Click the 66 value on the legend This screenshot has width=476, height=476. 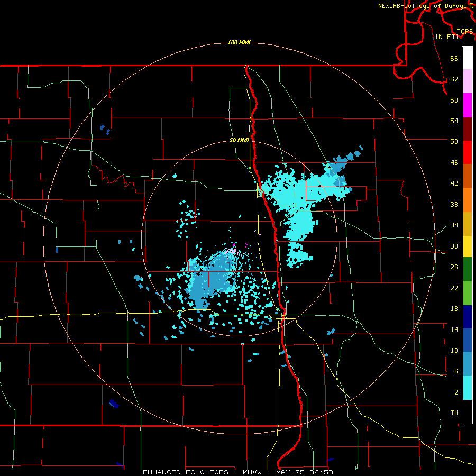coord(454,59)
